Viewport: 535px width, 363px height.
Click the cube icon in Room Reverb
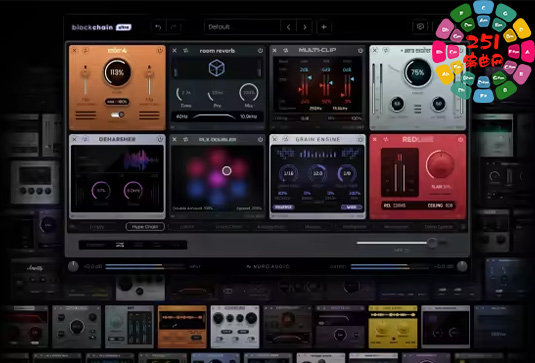click(x=217, y=68)
